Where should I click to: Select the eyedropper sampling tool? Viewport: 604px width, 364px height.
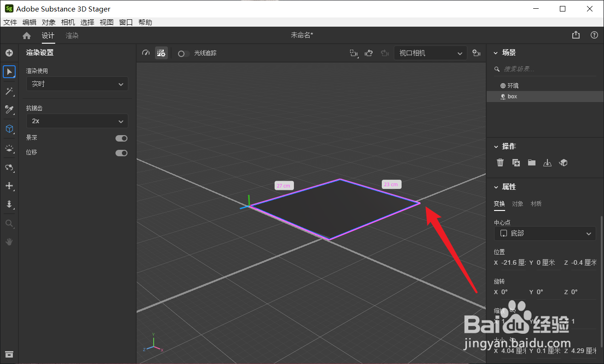tap(9, 109)
